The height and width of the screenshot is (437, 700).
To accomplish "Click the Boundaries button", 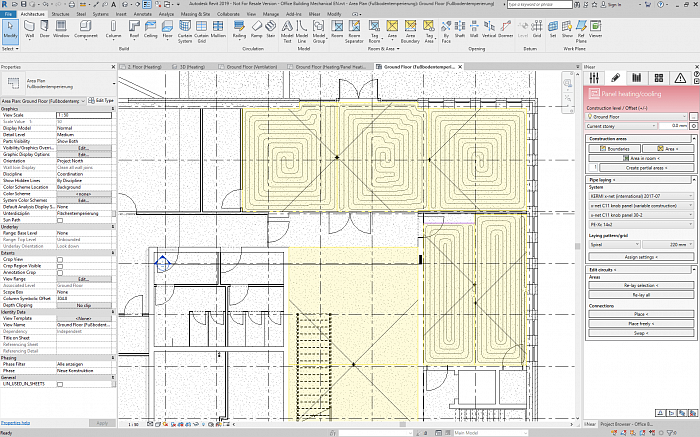I will click(615, 149).
